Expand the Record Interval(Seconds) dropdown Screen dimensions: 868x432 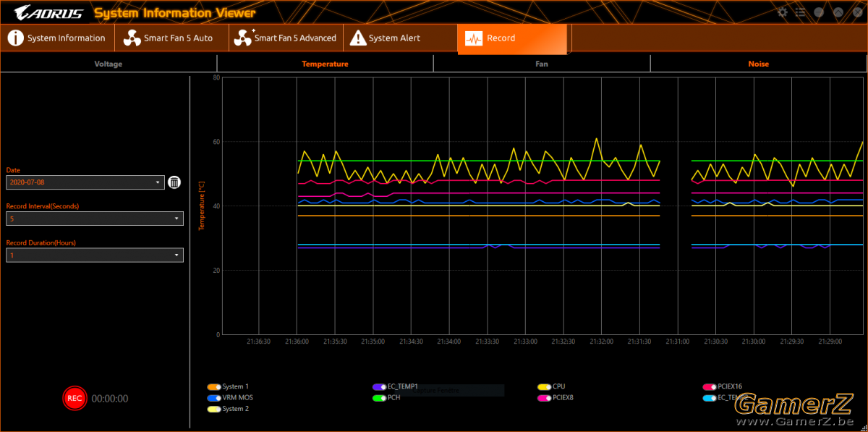click(95, 219)
